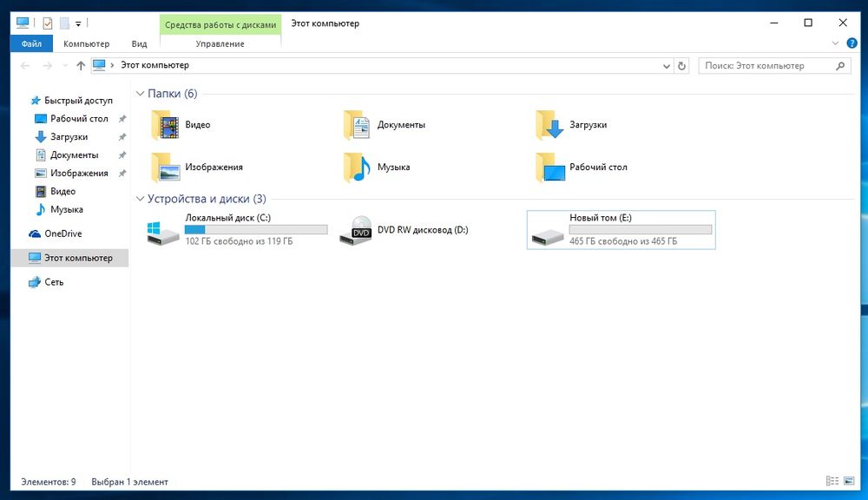Click the Рабочий стол icon in sidebar
The image size is (868, 500).
(x=41, y=119)
